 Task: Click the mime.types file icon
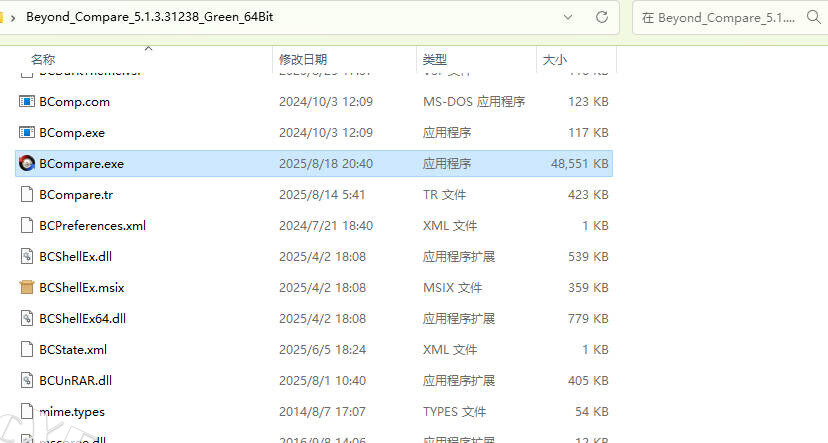[x=26, y=411]
